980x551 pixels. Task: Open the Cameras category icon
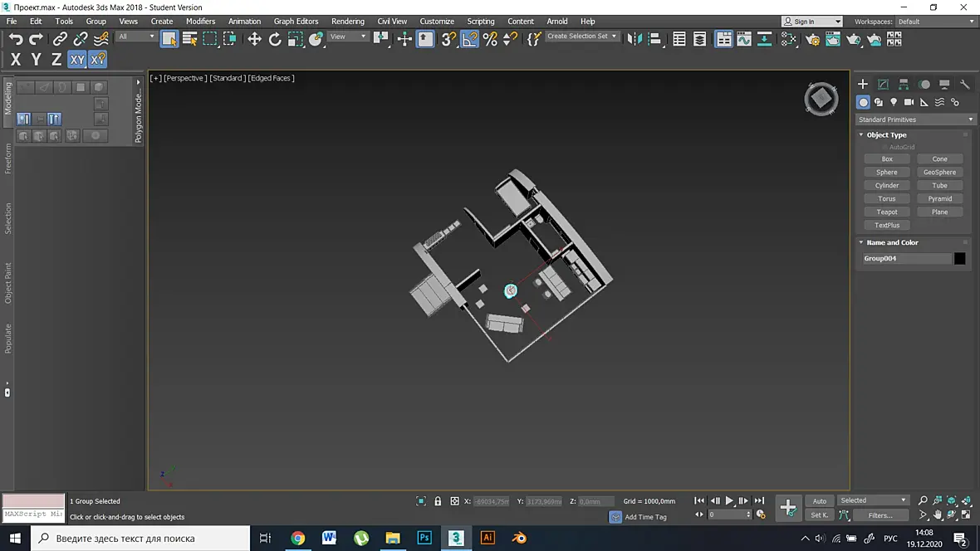[909, 102]
